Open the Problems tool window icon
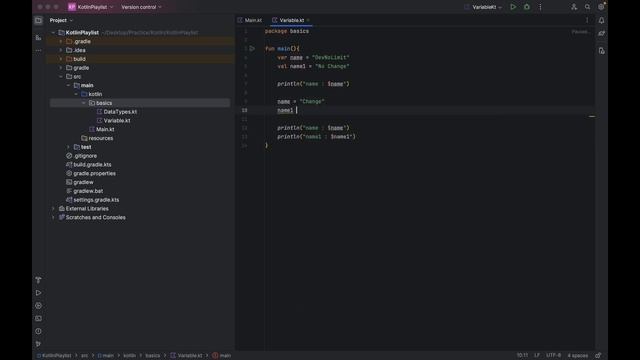 click(x=38, y=331)
